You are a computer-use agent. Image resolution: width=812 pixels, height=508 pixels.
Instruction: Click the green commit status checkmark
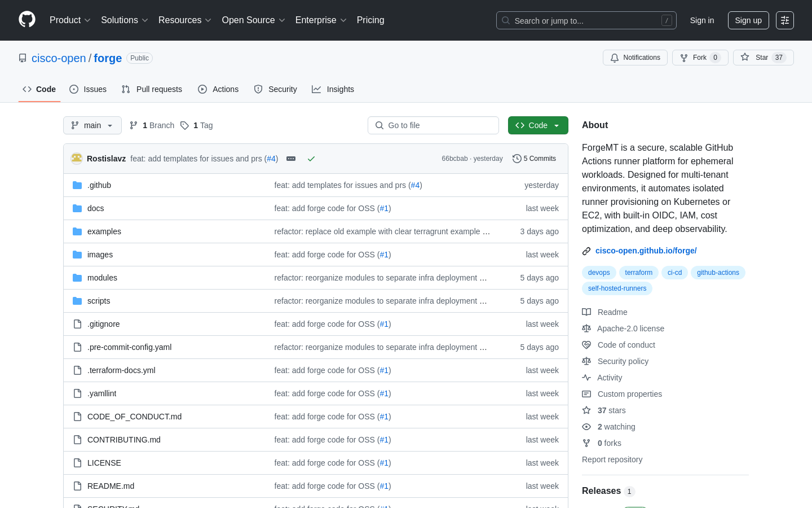[x=311, y=159]
